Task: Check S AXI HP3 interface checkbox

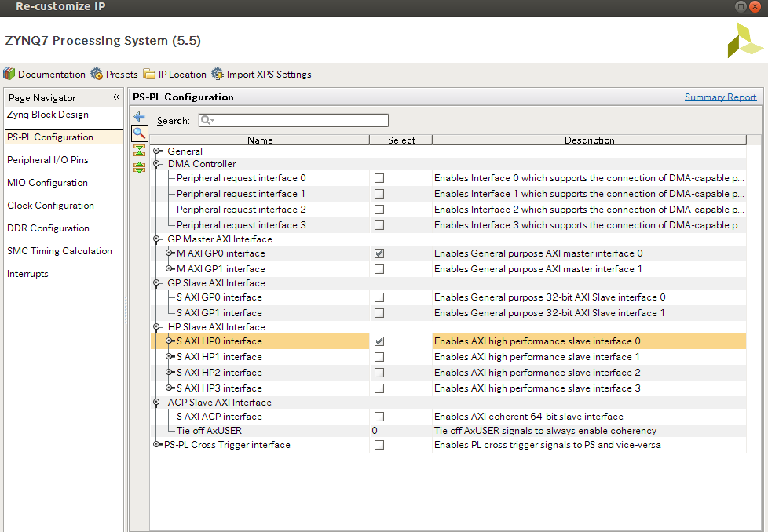Action: coord(379,388)
